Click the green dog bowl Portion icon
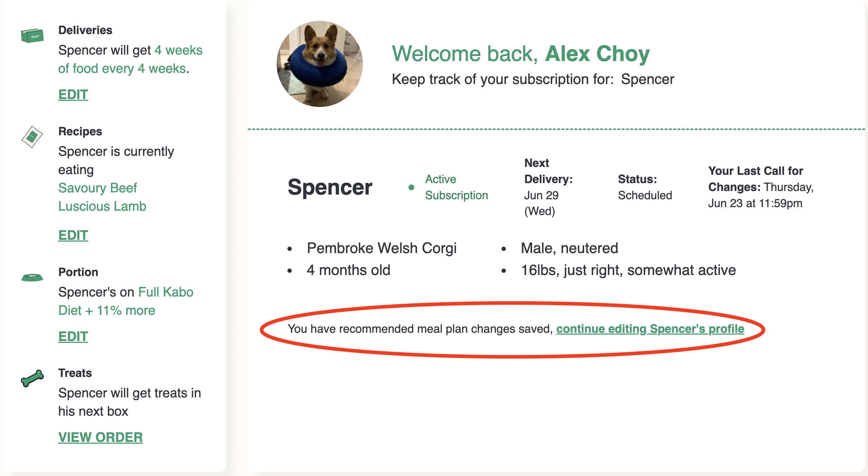This screenshot has height=476, width=868. click(32, 277)
